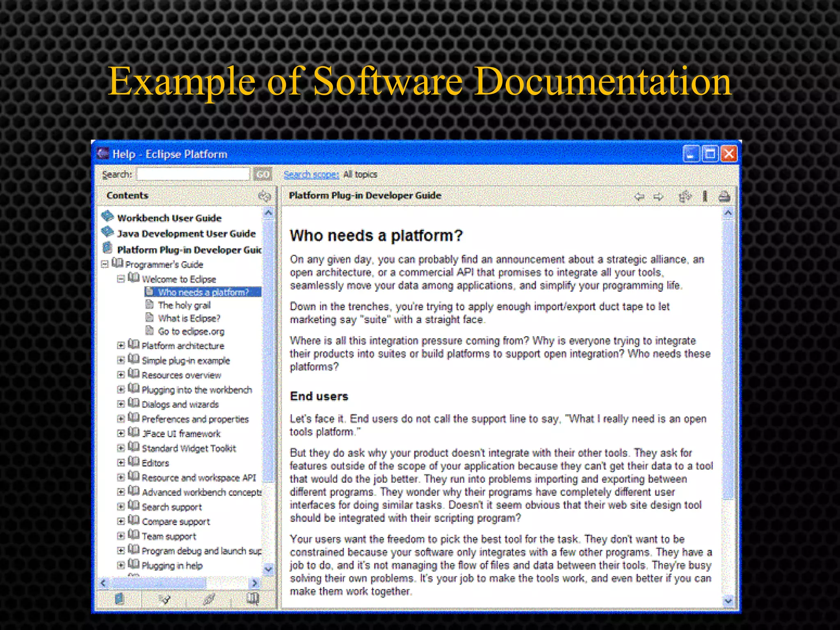Go back with the left arrow icon

click(639, 196)
